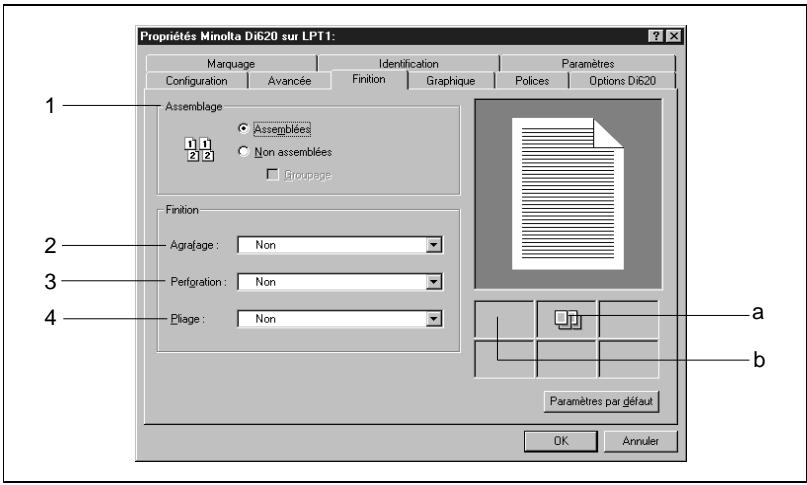Image resolution: width=807 pixels, height=485 pixels.
Task: Switch to the Configuration tab
Action: point(196,81)
